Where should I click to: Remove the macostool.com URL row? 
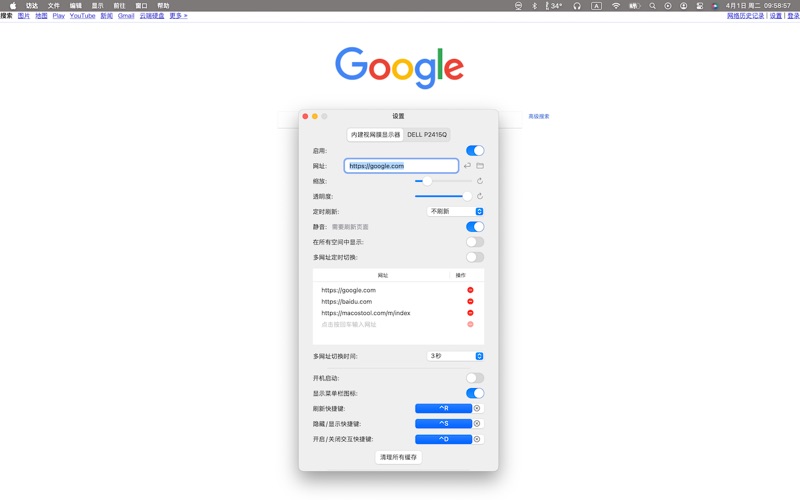point(470,313)
